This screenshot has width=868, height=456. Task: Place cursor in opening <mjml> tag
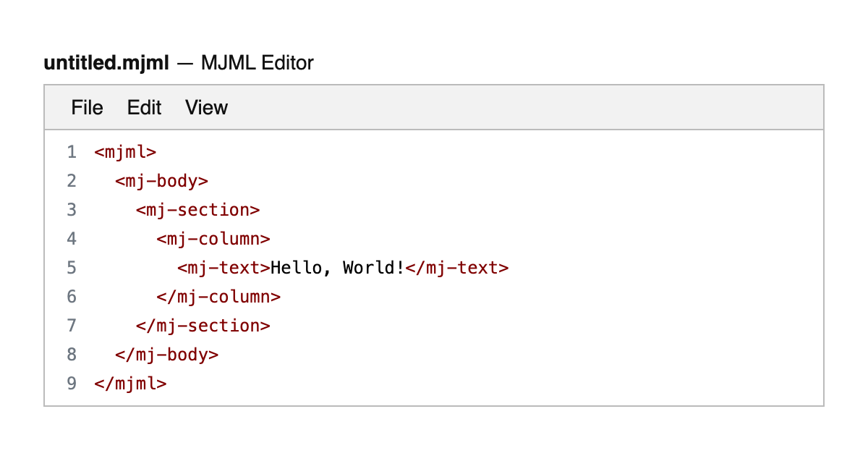tap(125, 152)
